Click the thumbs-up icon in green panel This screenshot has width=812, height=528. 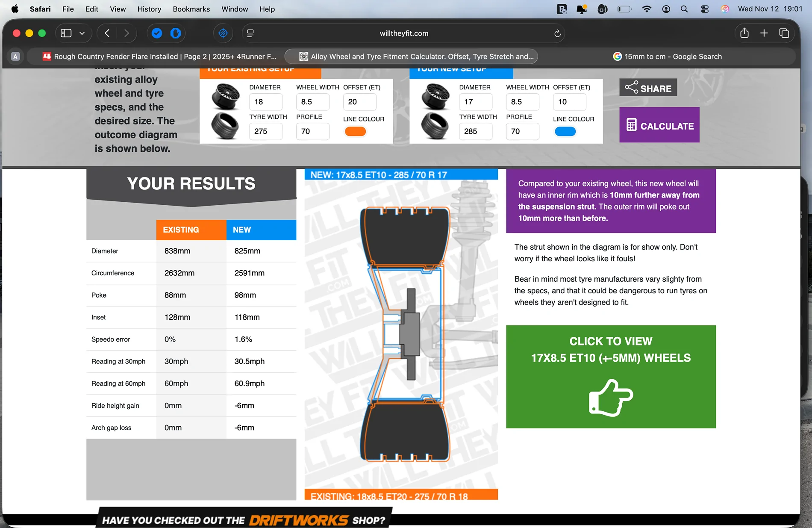point(611,398)
